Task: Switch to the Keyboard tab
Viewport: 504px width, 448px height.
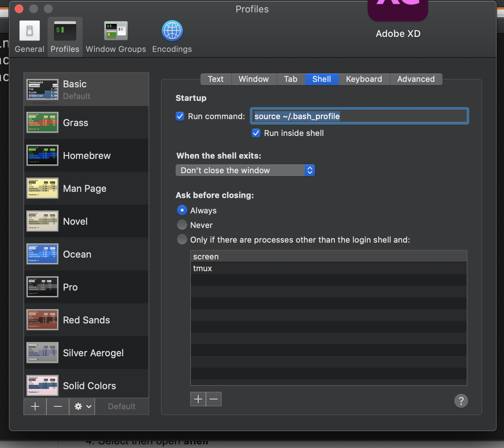Action: pos(364,79)
